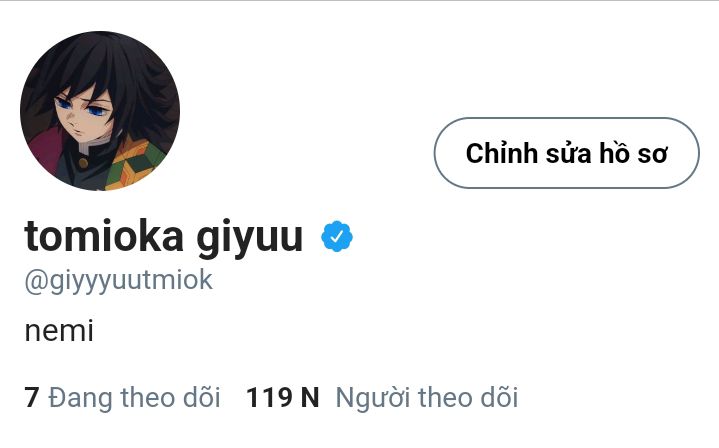This screenshot has width=719, height=448.
Task: Click the letter N after 119
Action: point(310,398)
